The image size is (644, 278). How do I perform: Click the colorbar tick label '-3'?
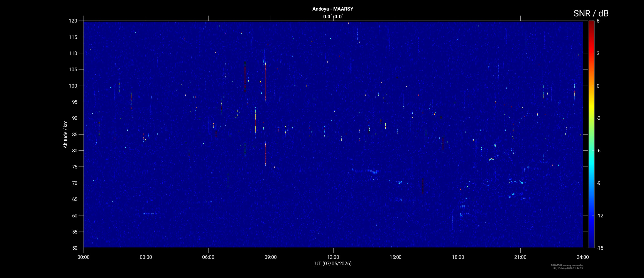pyautogui.click(x=599, y=118)
